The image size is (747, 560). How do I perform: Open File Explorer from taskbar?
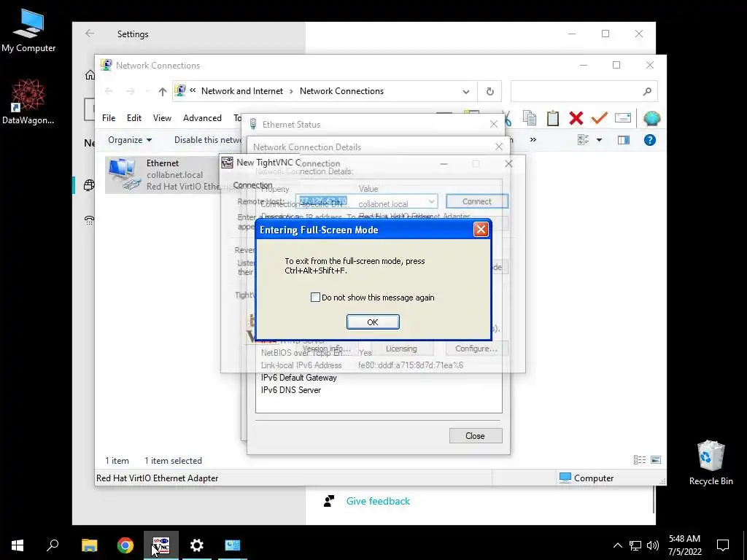pyautogui.click(x=89, y=545)
